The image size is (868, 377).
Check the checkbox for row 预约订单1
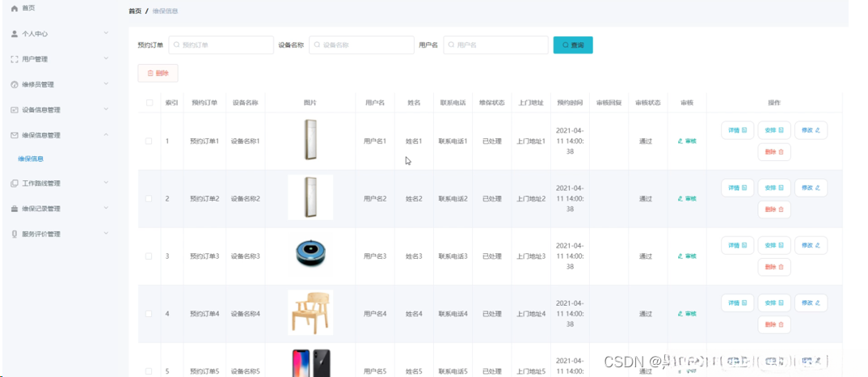149,142
